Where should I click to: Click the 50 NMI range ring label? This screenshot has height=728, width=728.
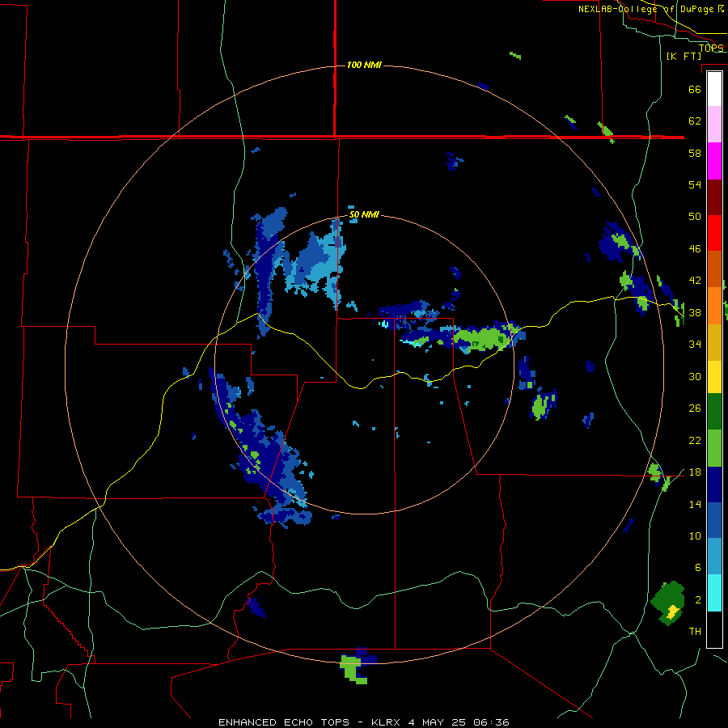tap(364, 215)
